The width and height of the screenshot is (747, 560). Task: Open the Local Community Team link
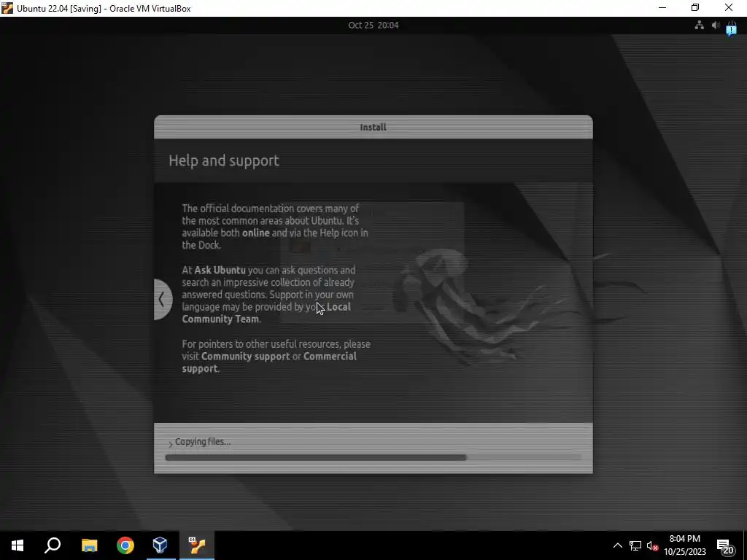click(x=266, y=313)
